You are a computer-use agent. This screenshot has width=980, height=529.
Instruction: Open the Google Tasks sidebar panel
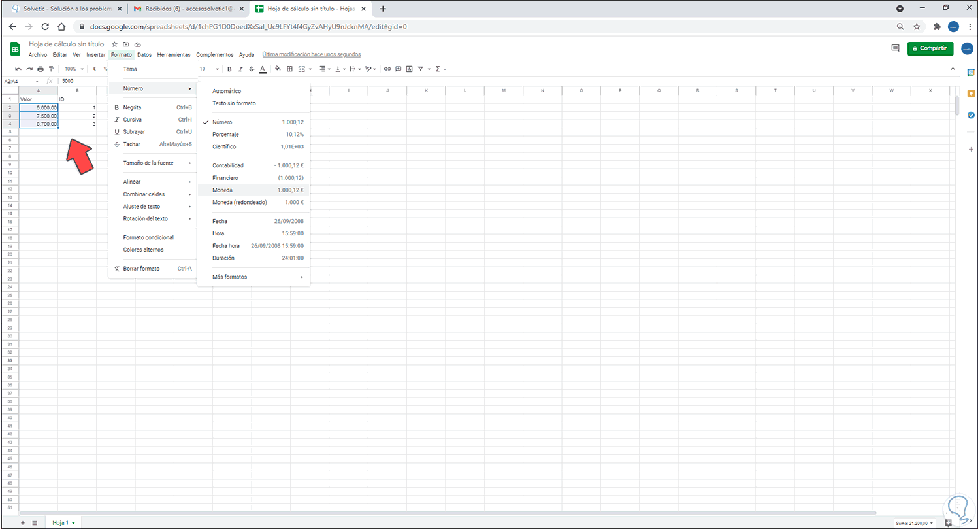pyautogui.click(x=971, y=115)
